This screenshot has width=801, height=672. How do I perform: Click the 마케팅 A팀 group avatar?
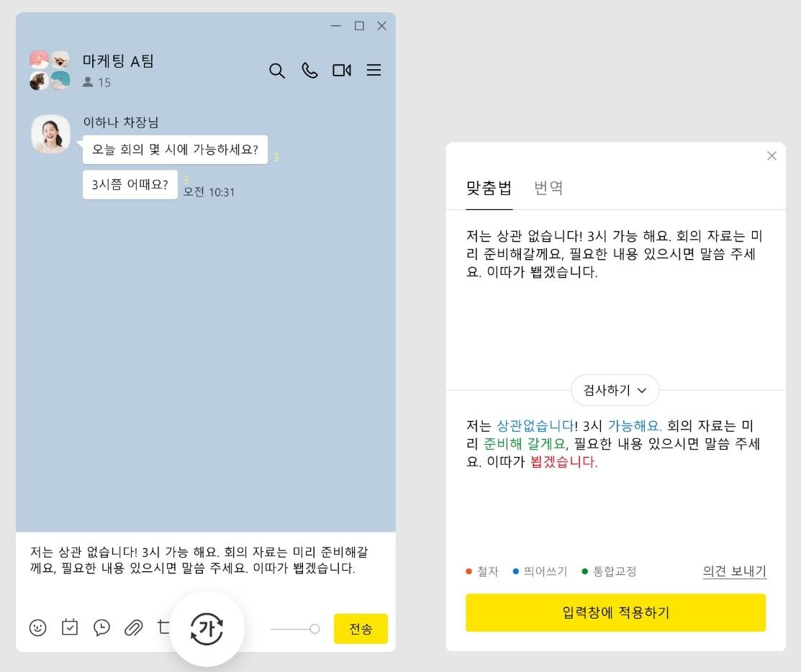coord(50,71)
